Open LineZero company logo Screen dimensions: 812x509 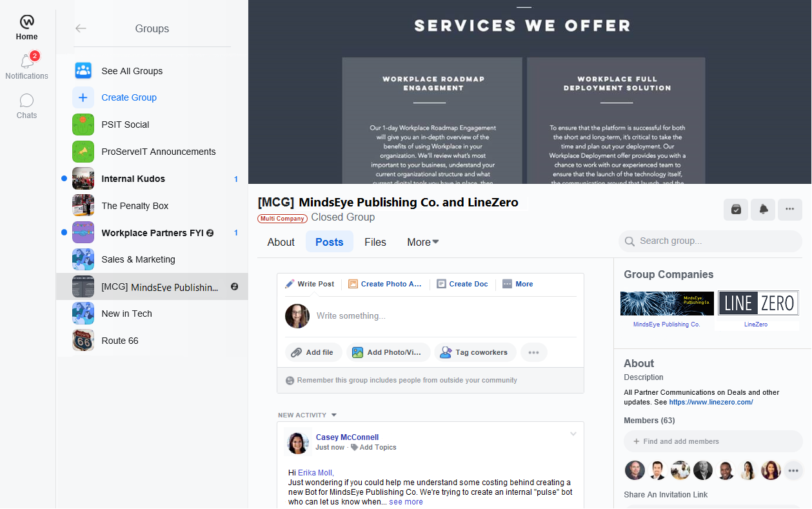tap(758, 303)
